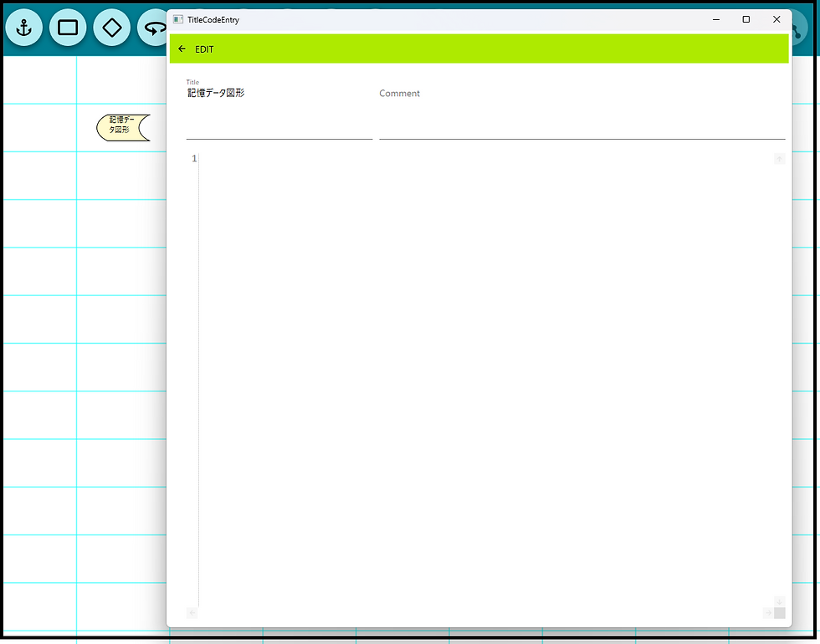The width and height of the screenshot is (820, 644).
Task: Select the diamond decision shape tool
Action: [x=112, y=28]
